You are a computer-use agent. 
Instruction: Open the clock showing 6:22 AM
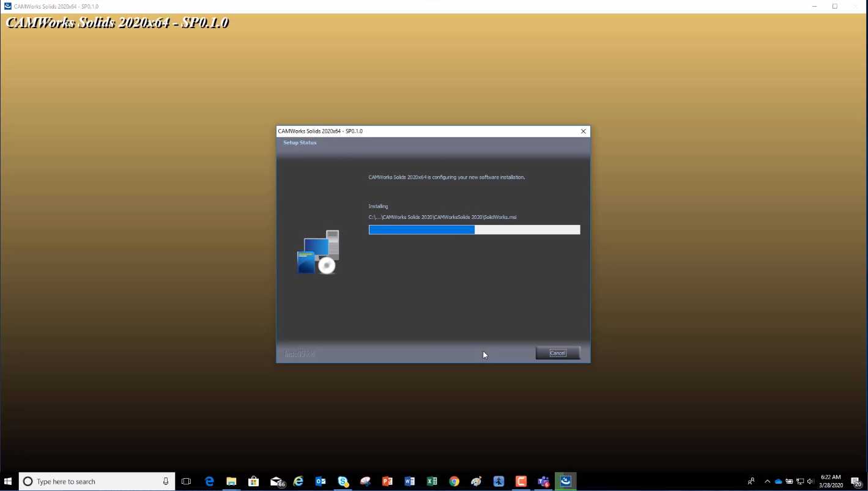click(x=831, y=481)
